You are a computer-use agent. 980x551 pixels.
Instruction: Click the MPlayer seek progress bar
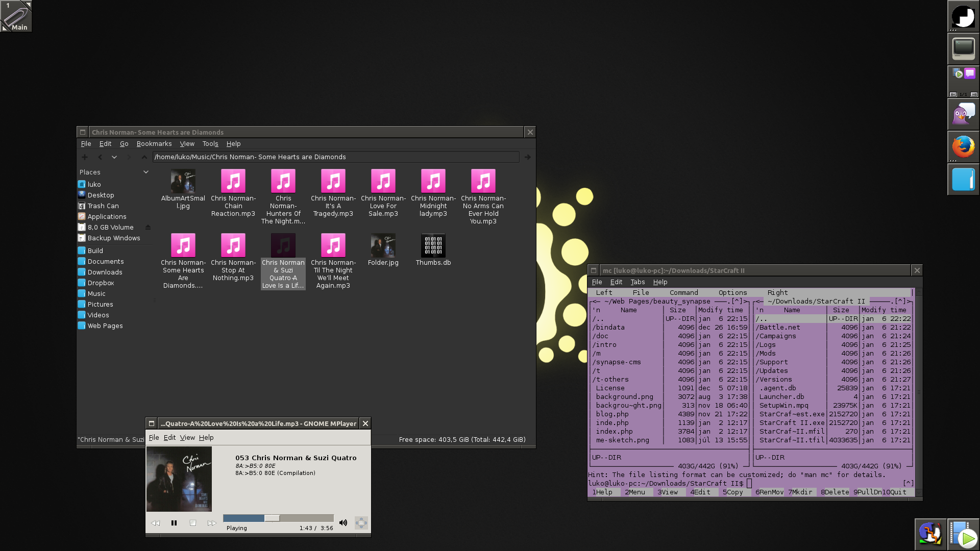[278, 518]
